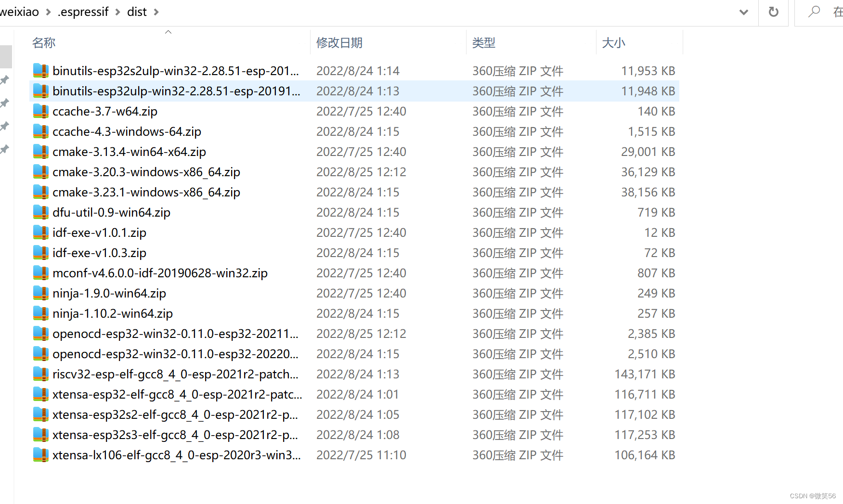This screenshot has width=843, height=504.
Task: Select file mconf-v4.6.0.0-idf-20190628-win32.zip
Action: point(160,273)
